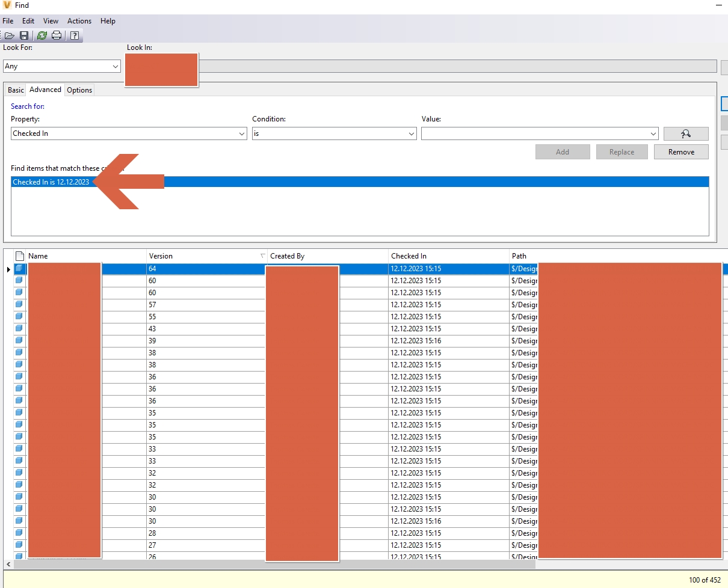Switch to the Options tab
The image size is (728, 588).
79,90
